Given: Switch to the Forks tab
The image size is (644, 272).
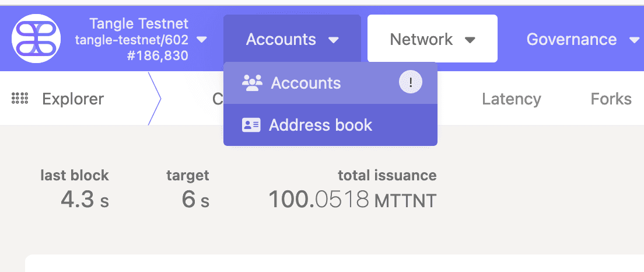Looking at the screenshot, I should click(611, 99).
